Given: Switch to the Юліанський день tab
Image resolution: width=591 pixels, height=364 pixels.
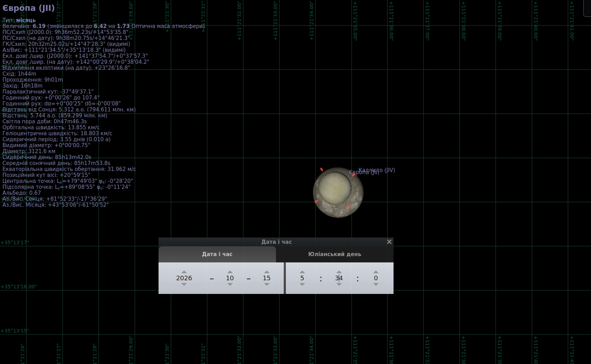Looking at the screenshot, I should 335,254.
